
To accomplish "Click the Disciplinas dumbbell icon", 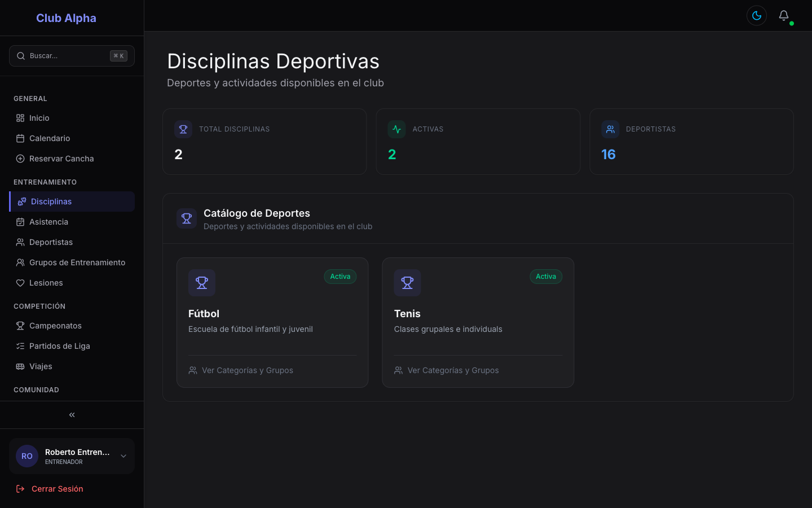I will [22, 202].
